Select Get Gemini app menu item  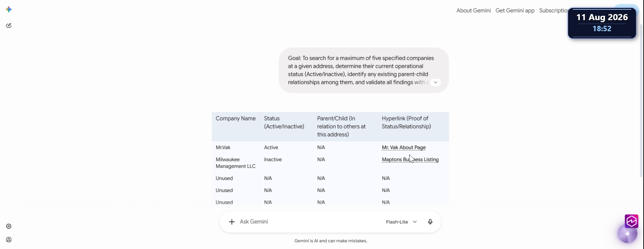[515, 10]
